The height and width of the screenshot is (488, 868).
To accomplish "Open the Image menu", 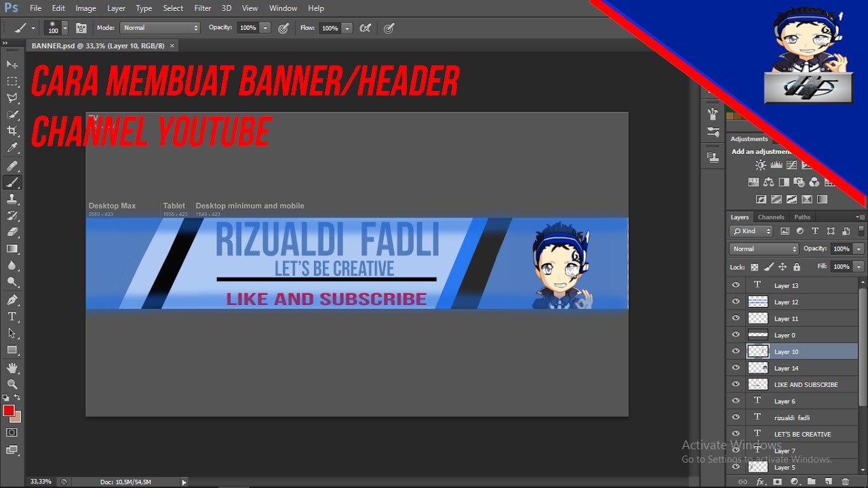I will [85, 8].
